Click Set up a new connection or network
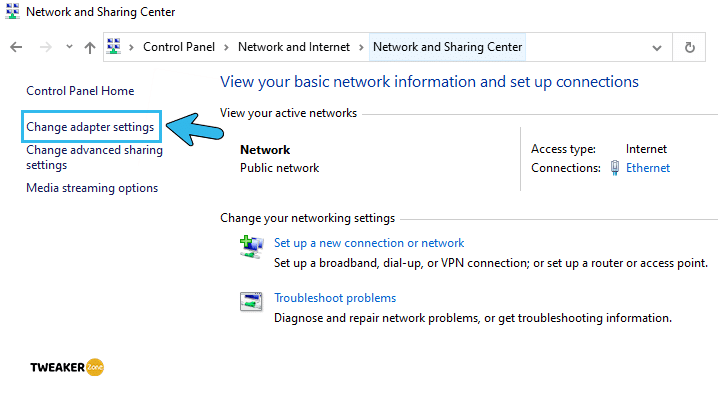The width and height of the screenshot is (718, 401). pyautogui.click(x=369, y=243)
